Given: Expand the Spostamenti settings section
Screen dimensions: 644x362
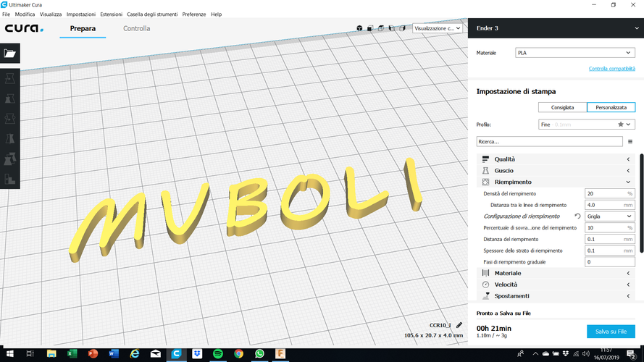Looking at the screenshot, I should click(556, 296).
